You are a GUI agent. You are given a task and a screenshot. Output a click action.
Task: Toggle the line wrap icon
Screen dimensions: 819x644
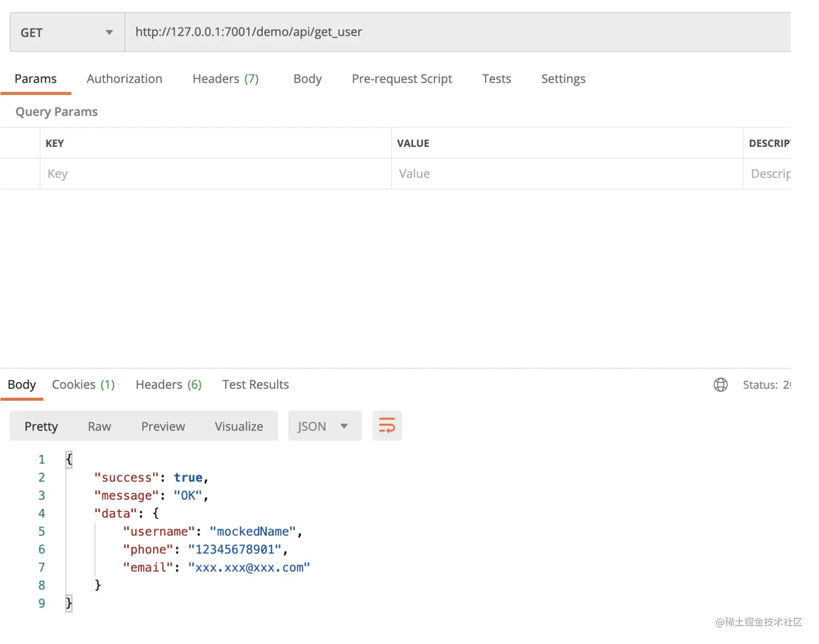tap(387, 426)
